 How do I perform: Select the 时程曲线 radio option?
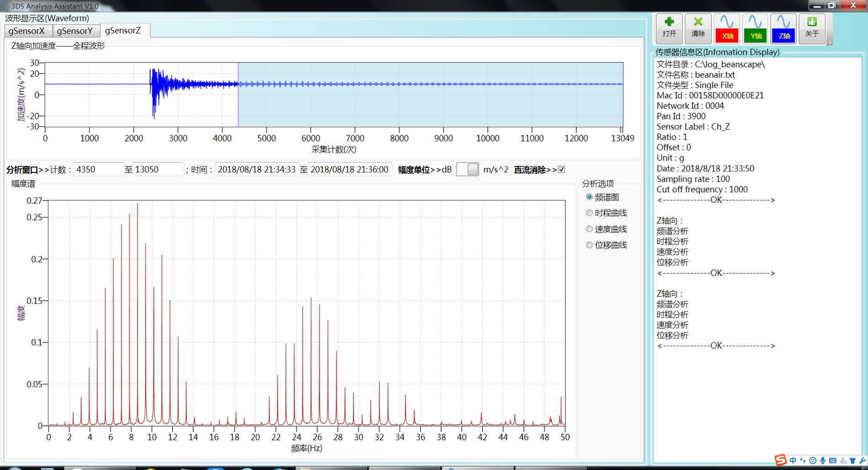pyautogui.click(x=589, y=213)
